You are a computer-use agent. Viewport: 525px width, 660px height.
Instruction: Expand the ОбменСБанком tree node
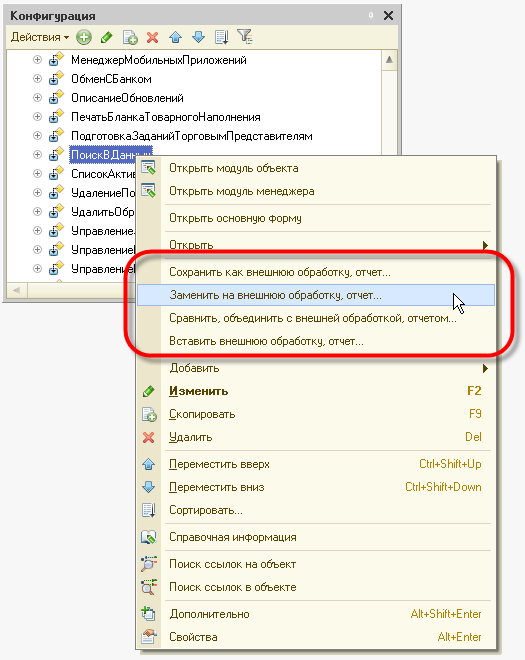point(37,79)
